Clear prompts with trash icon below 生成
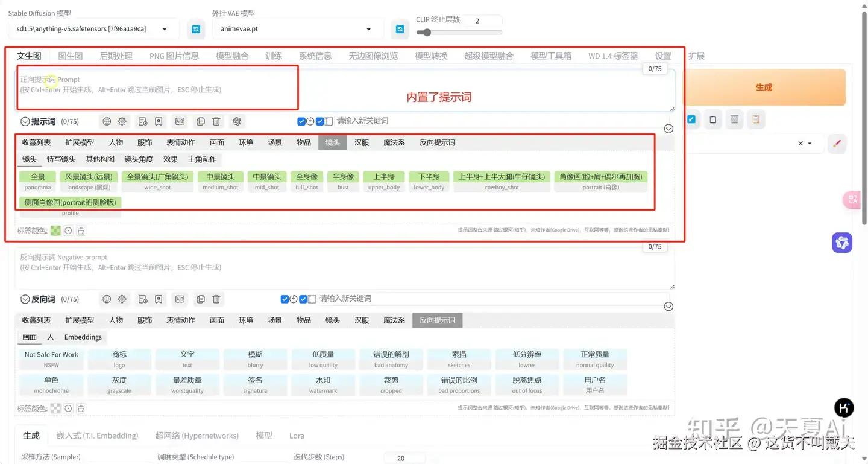This screenshot has width=868, height=464. [x=734, y=119]
